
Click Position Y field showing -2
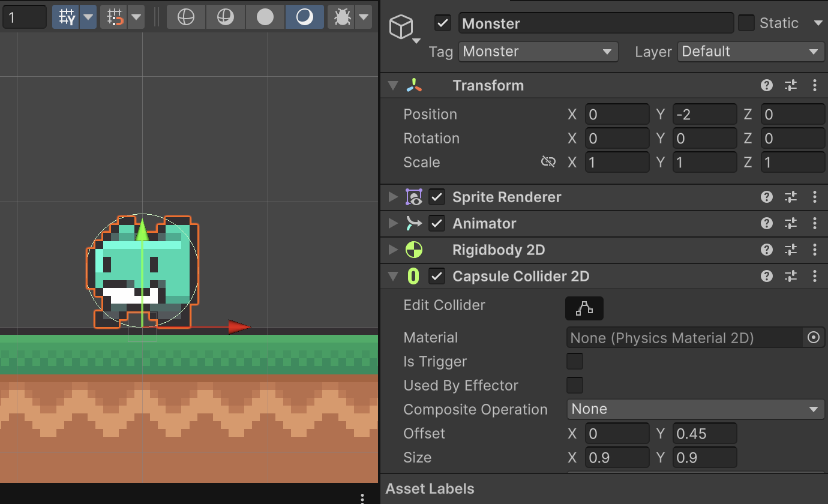(705, 114)
